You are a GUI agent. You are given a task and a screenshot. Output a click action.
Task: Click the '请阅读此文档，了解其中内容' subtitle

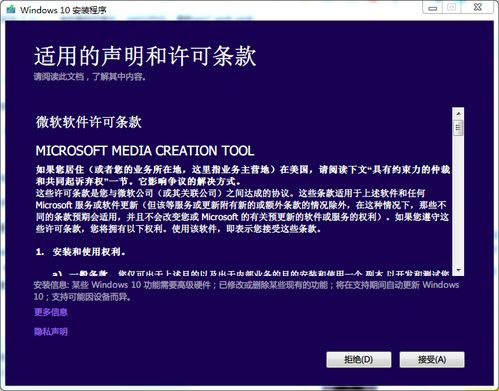tap(90, 77)
